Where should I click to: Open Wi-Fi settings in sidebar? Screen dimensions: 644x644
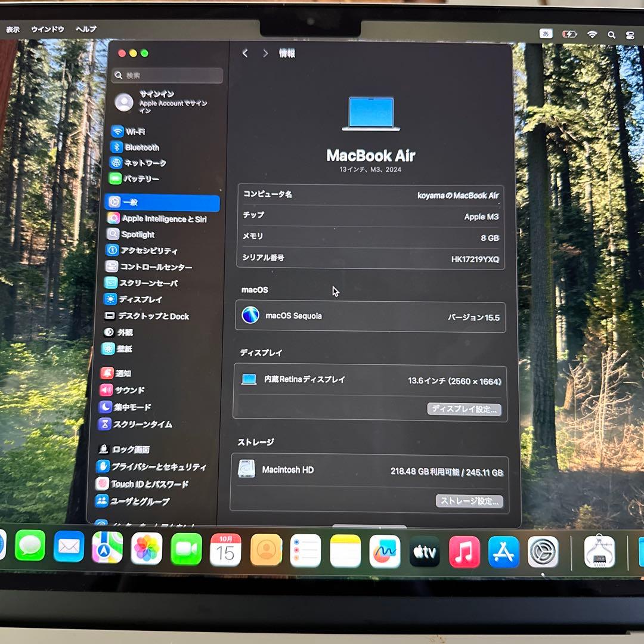(135, 132)
